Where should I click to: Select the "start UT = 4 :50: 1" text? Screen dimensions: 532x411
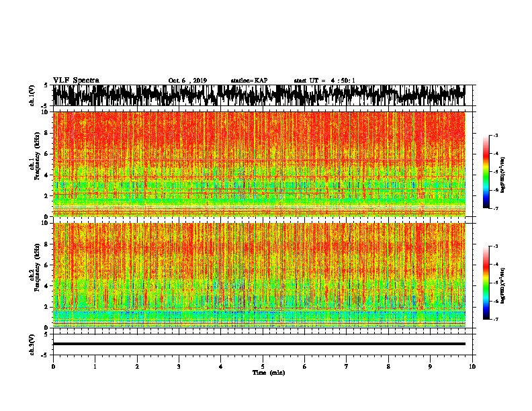coord(324,81)
